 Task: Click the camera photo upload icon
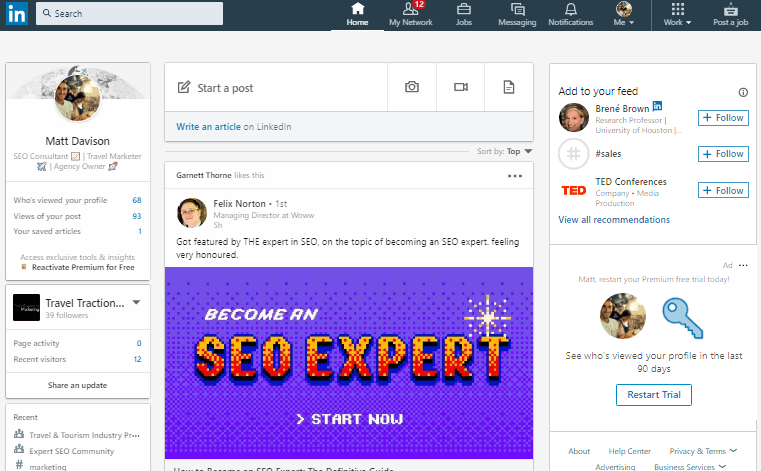[x=412, y=87]
